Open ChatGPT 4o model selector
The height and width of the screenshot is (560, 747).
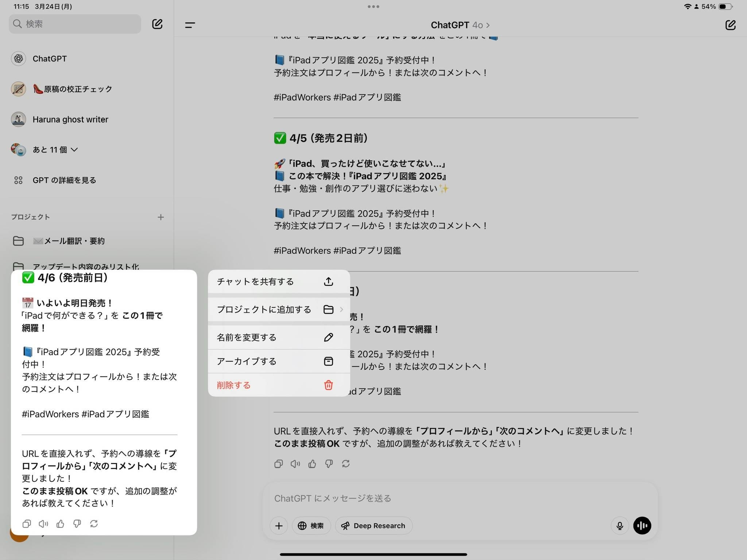point(460,25)
